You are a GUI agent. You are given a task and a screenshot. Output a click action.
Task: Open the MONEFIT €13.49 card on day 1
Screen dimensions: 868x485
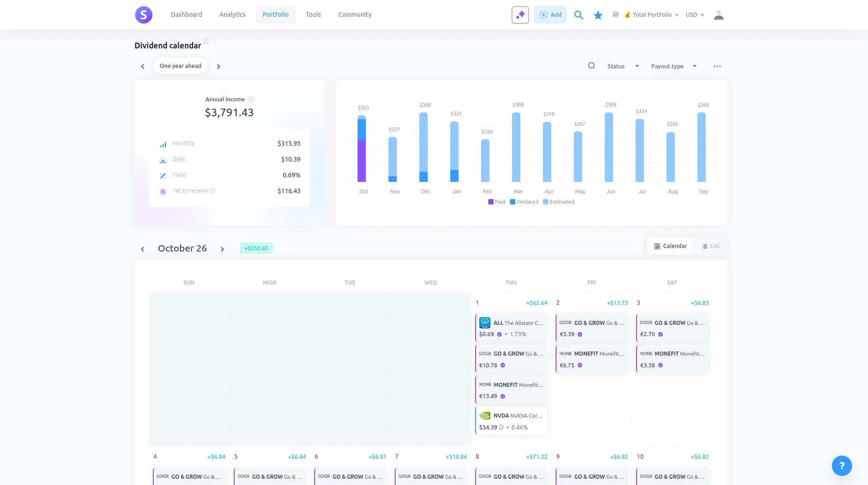pos(511,390)
